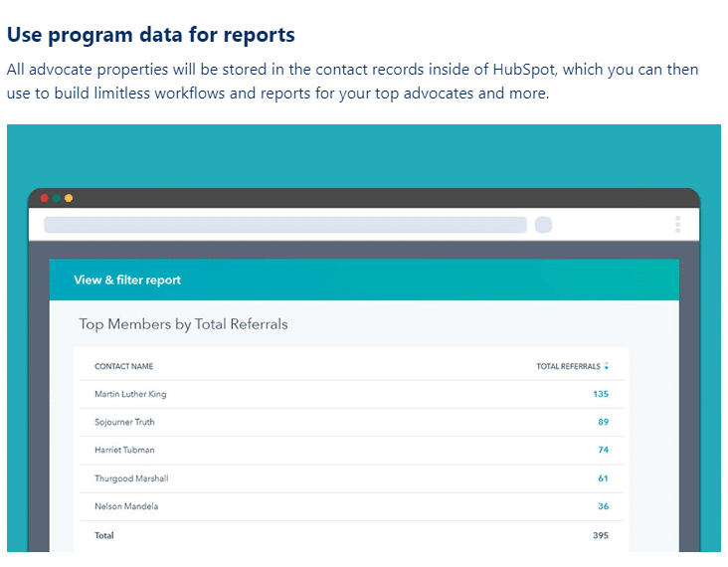Click referral count 74

pyautogui.click(x=603, y=450)
